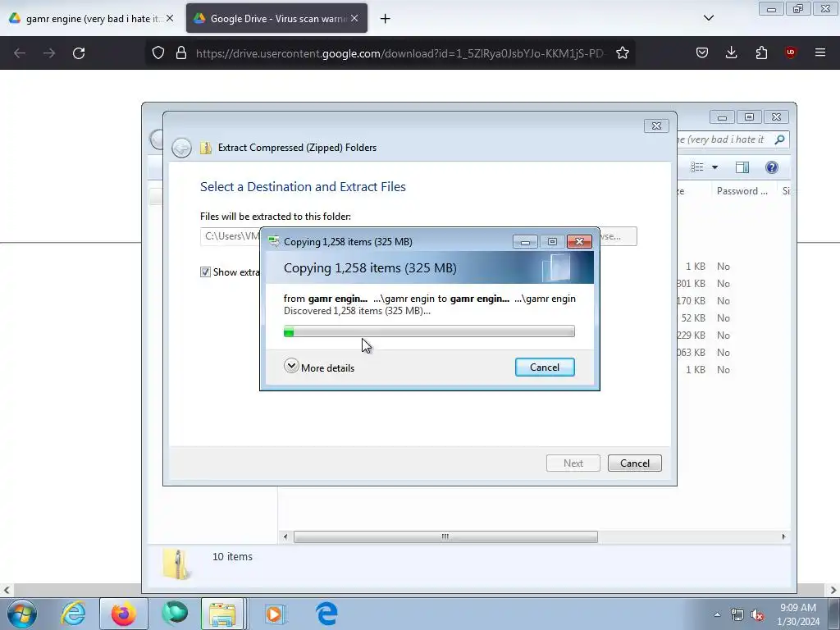Click the disabled Next button
The height and width of the screenshot is (630, 840).
[573, 463]
